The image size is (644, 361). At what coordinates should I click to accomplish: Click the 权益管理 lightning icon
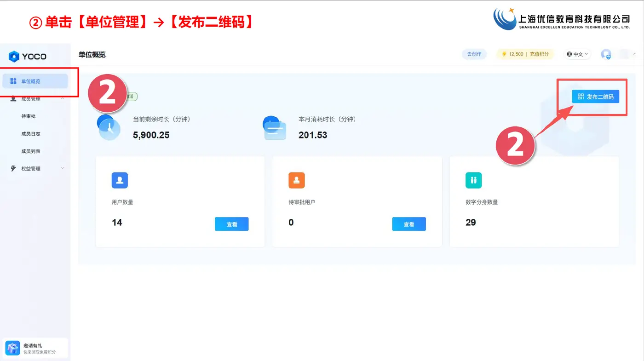pos(13,169)
